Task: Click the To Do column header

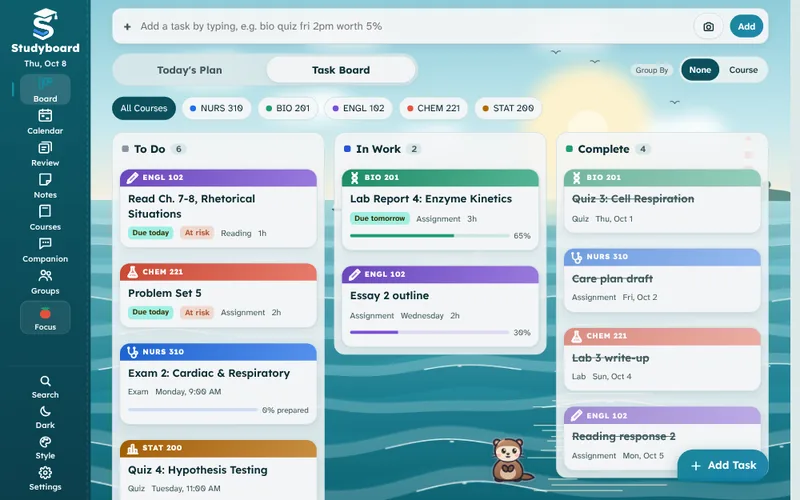Action: click(149, 149)
